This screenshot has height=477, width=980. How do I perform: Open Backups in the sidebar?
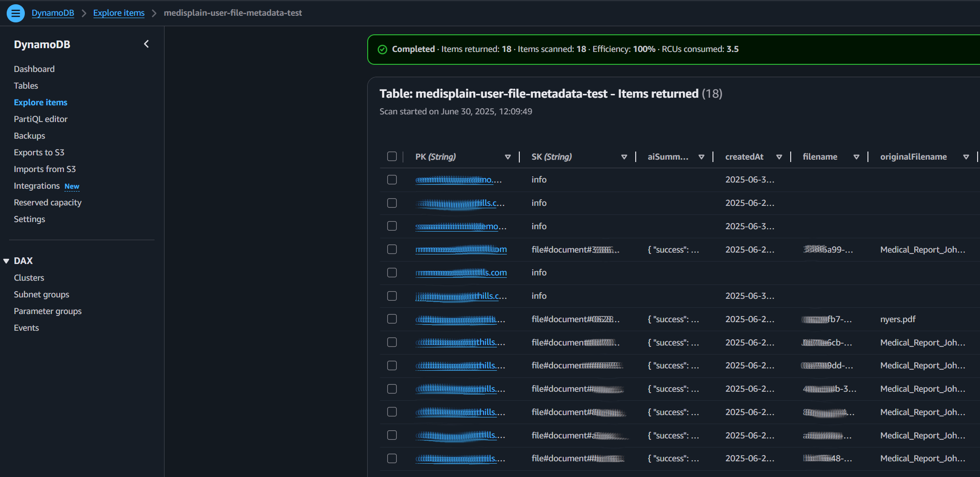tap(30, 136)
